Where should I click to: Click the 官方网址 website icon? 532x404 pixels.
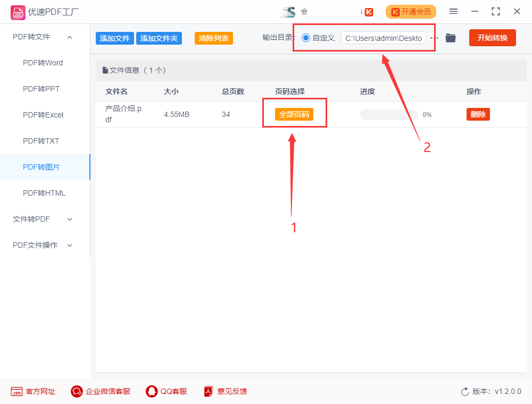pyautogui.click(x=16, y=391)
